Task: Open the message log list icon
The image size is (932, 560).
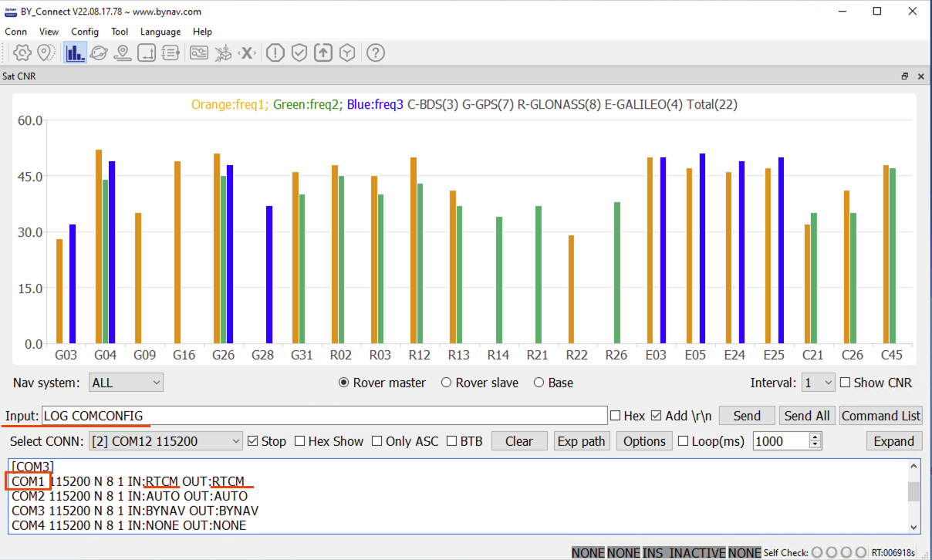Action: point(170,52)
